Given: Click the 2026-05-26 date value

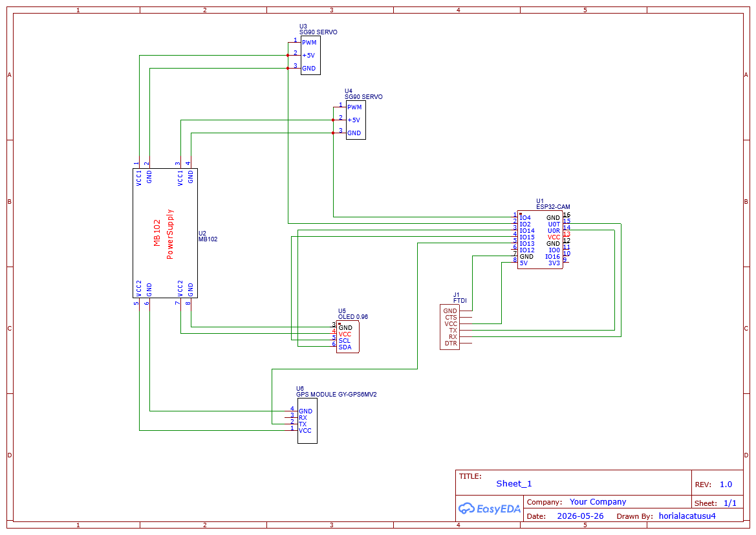Looking at the screenshot, I should [x=580, y=516].
